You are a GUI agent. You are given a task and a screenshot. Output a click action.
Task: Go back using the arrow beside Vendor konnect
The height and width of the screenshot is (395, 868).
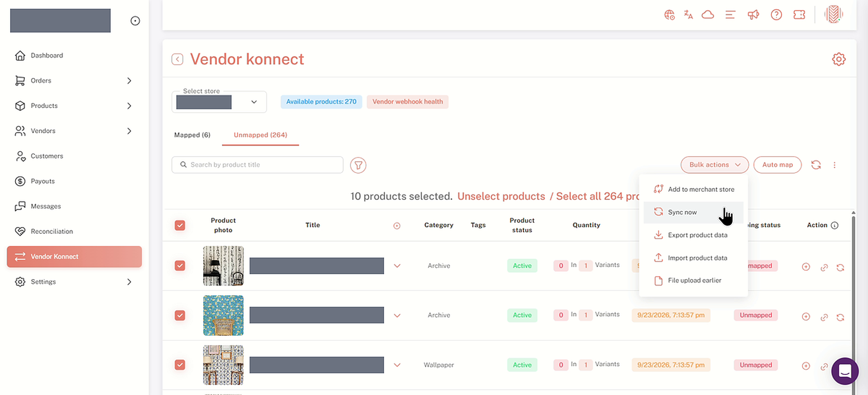(x=178, y=59)
